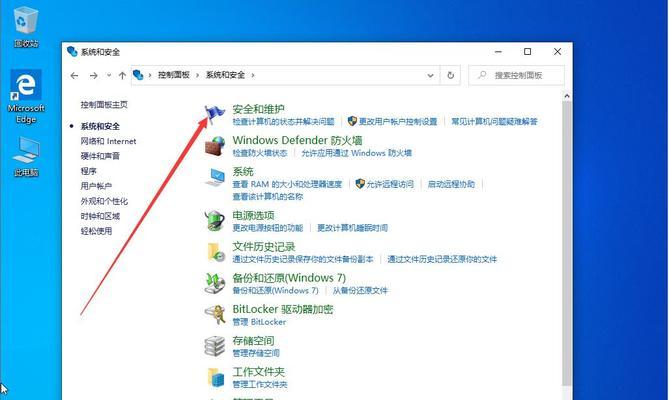Click the window title bar system icon

click(x=72, y=52)
